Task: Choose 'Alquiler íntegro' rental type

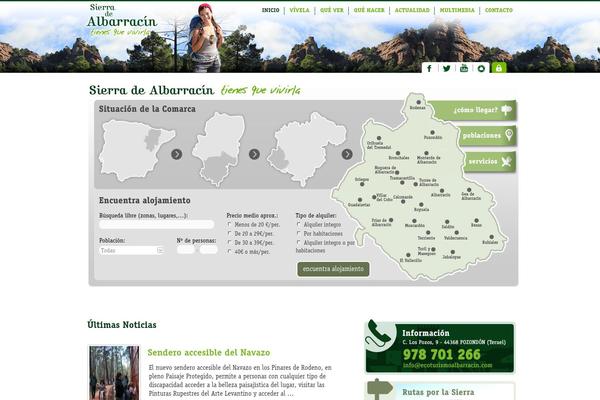Action: 298,224
